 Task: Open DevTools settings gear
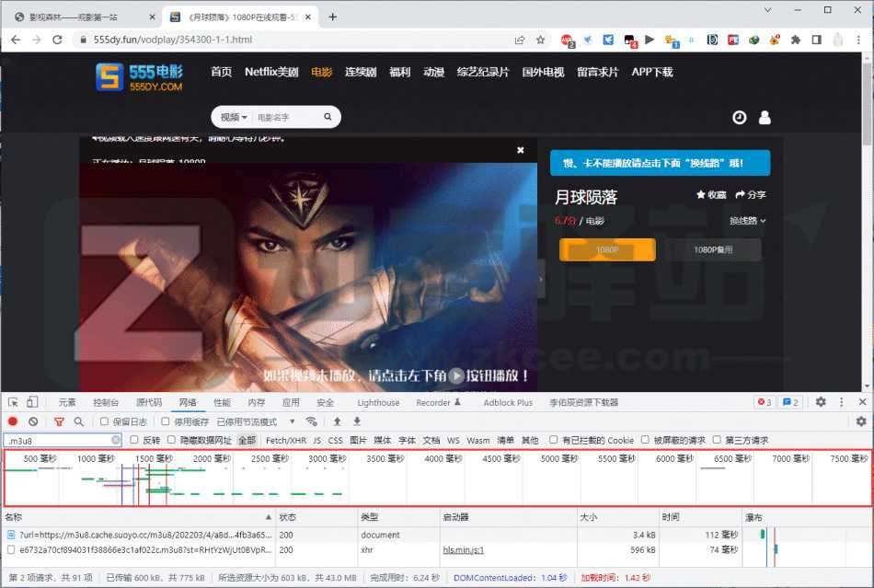point(822,401)
